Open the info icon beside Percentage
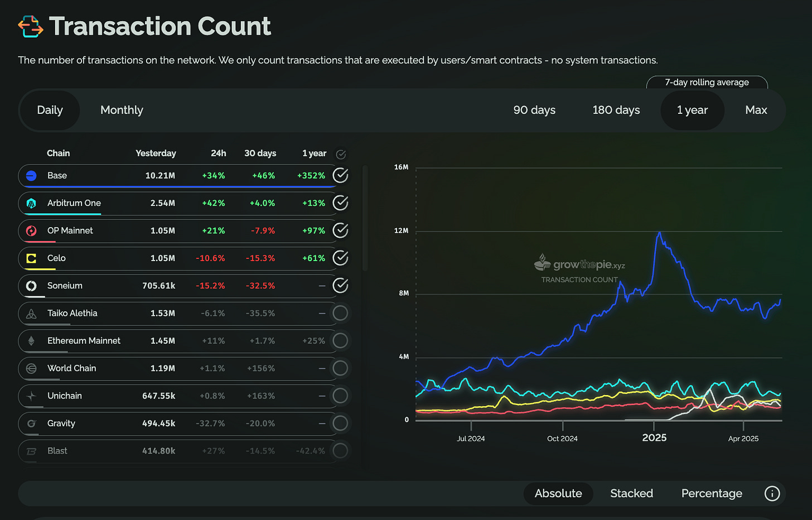Image resolution: width=812 pixels, height=520 pixels. coord(772,493)
